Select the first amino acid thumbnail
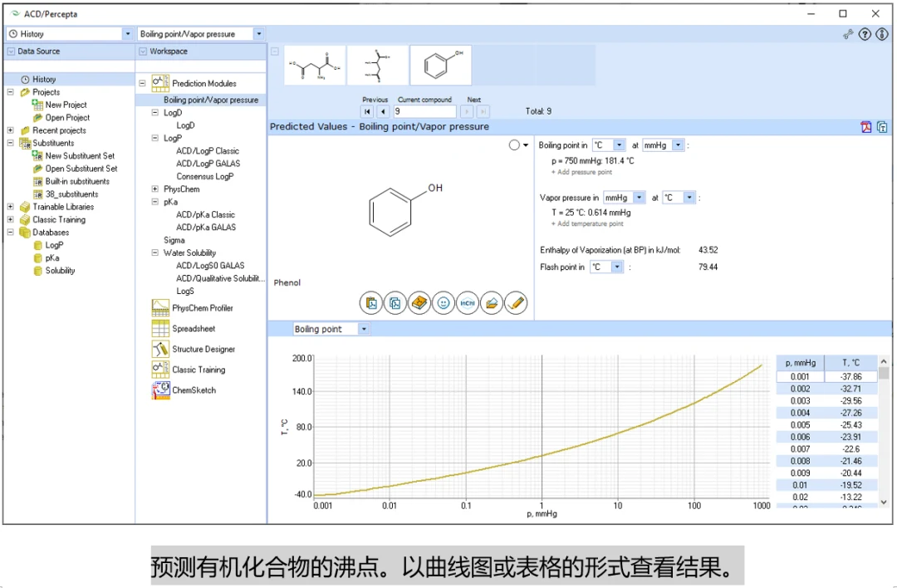 pos(315,66)
